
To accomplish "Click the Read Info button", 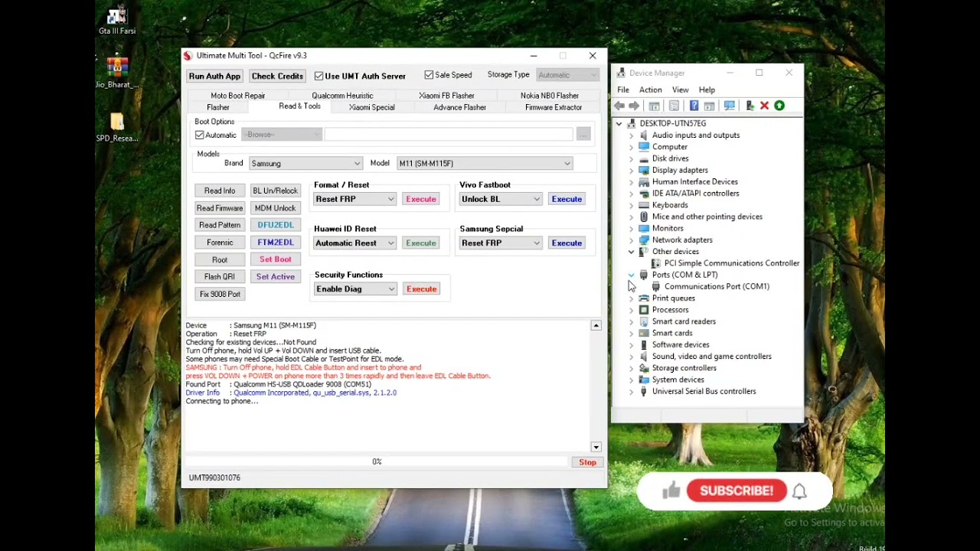I will point(220,191).
